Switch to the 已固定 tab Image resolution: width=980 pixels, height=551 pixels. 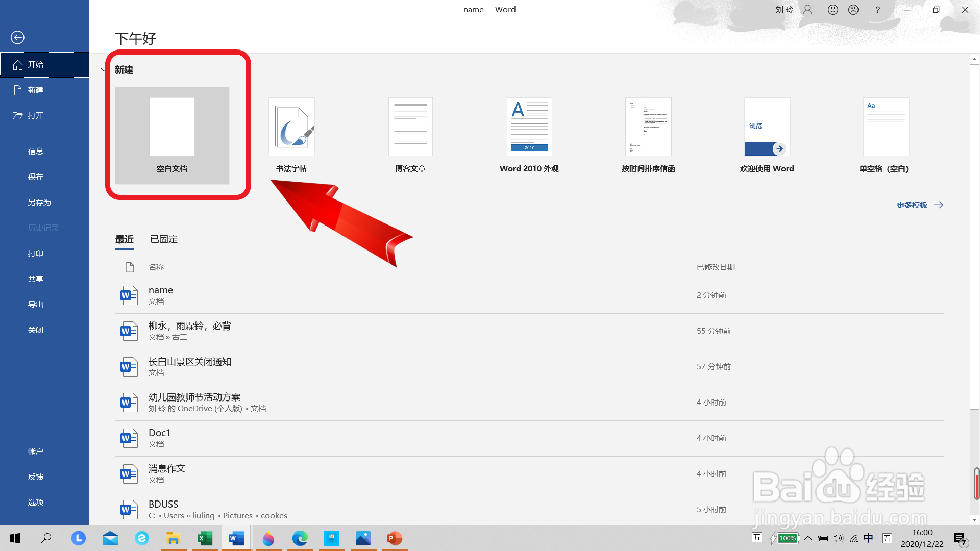(x=164, y=239)
